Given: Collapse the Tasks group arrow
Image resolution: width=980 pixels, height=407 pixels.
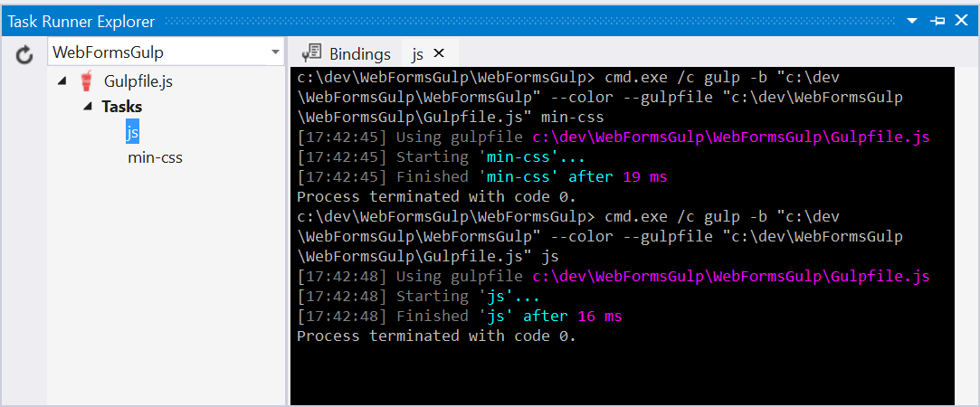Looking at the screenshot, I should (x=88, y=107).
